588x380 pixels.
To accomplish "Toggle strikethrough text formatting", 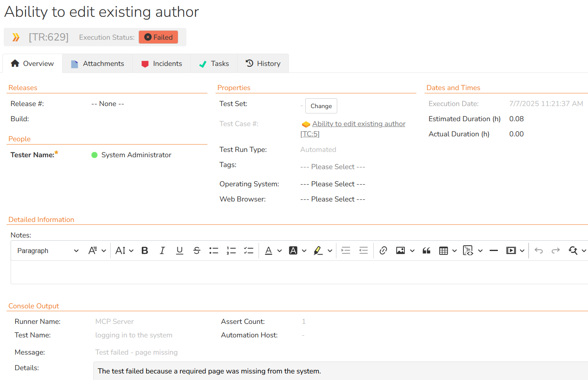I will click(x=197, y=251).
